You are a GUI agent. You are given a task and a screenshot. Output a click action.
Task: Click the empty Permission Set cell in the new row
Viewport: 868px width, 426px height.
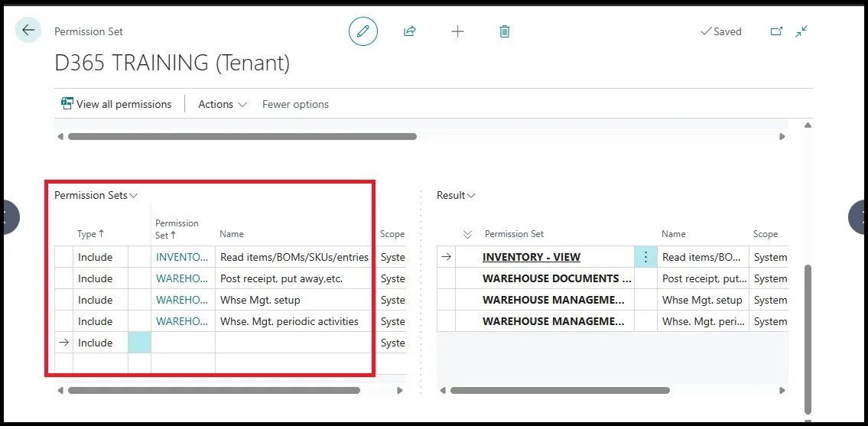183,343
